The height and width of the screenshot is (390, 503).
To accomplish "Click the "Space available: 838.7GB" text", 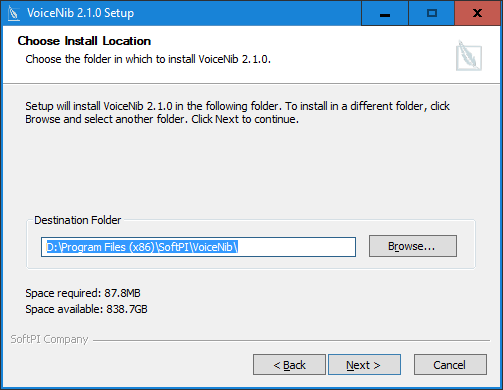I will tap(86, 309).
